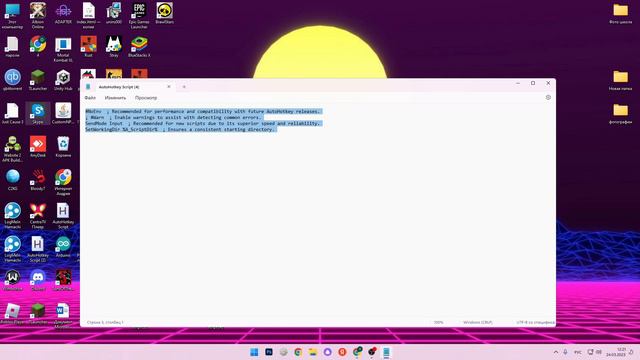Select the Epic Games Launcher icon
The width and height of the screenshot is (640, 360).
[139, 16]
